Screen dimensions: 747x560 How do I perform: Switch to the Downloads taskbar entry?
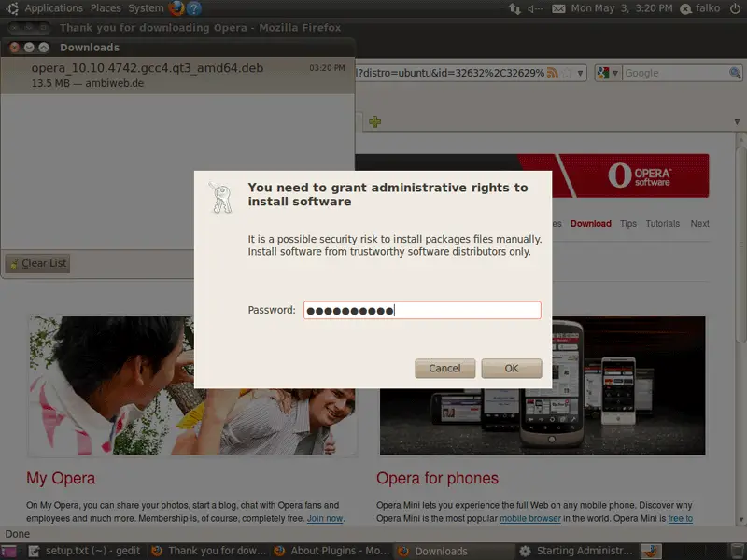[454, 551]
